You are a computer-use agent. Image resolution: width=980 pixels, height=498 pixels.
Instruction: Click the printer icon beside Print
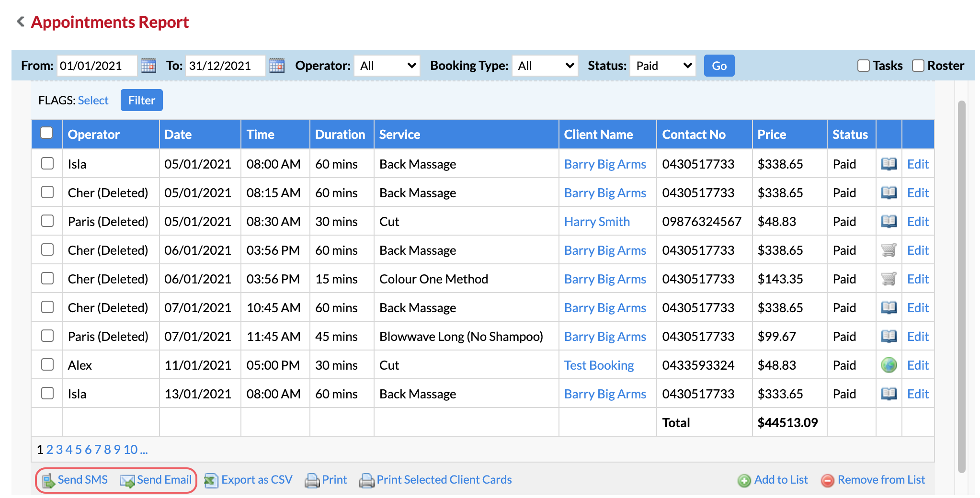pyautogui.click(x=312, y=480)
